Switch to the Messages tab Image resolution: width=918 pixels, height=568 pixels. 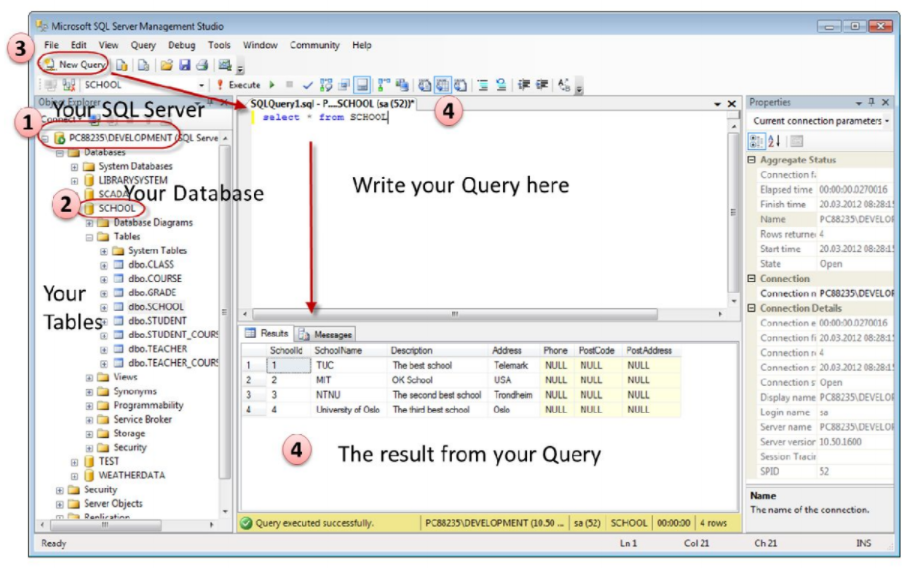(325, 334)
